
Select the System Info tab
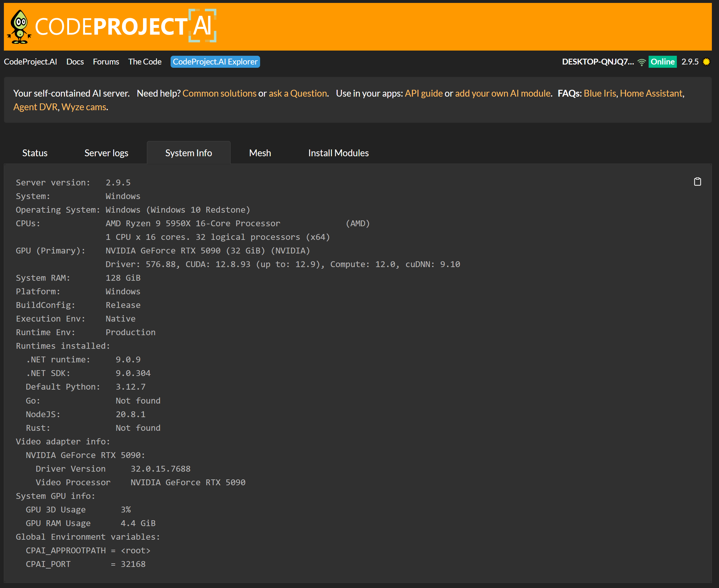tap(189, 153)
